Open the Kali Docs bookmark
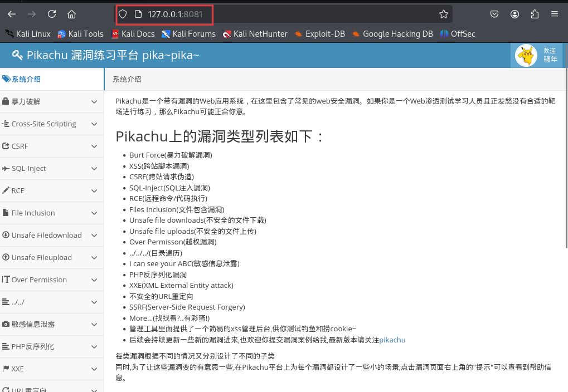Image resolution: width=568 pixels, height=392 pixels. coord(133,34)
